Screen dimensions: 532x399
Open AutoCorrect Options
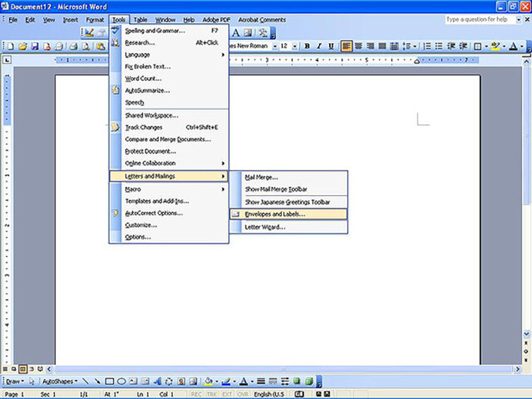pyautogui.click(x=169, y=213)
